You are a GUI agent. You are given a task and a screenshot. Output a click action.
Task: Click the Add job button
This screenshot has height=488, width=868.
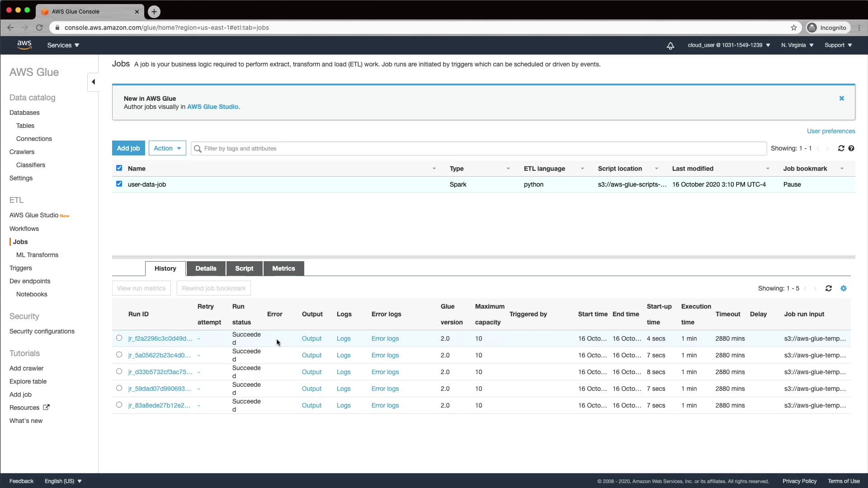[x=128, y=148]
